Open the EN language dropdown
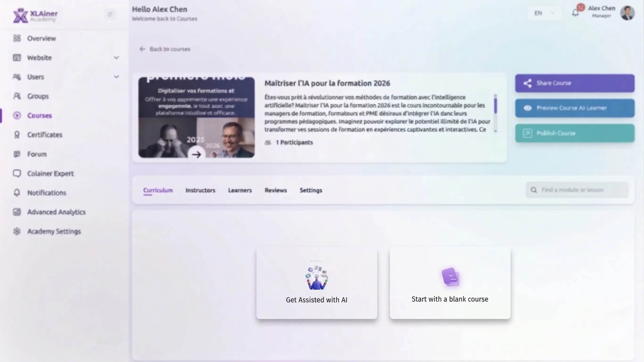 tap(544, 13)
